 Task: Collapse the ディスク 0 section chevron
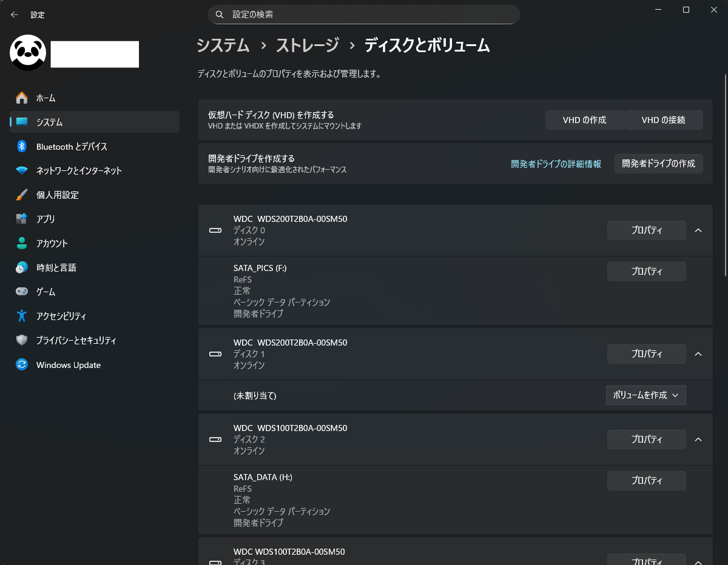(698, 230)
